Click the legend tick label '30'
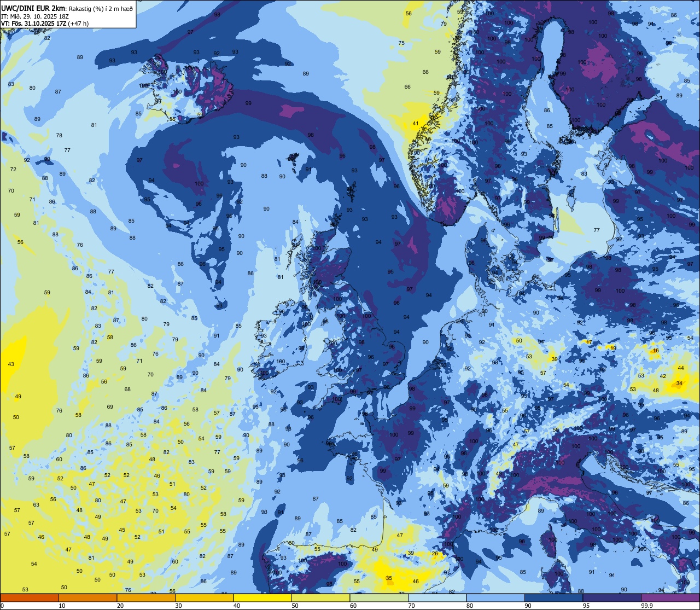 coord(178,606)
